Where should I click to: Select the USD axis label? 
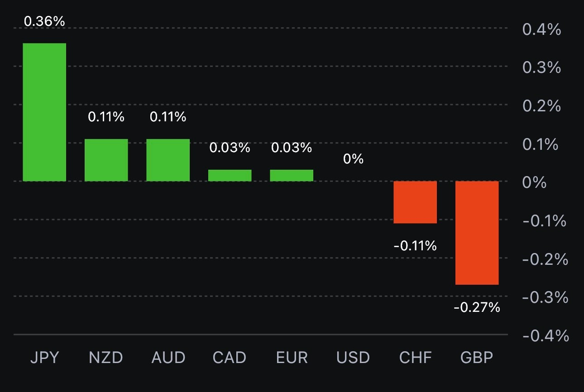pos(353,358)
